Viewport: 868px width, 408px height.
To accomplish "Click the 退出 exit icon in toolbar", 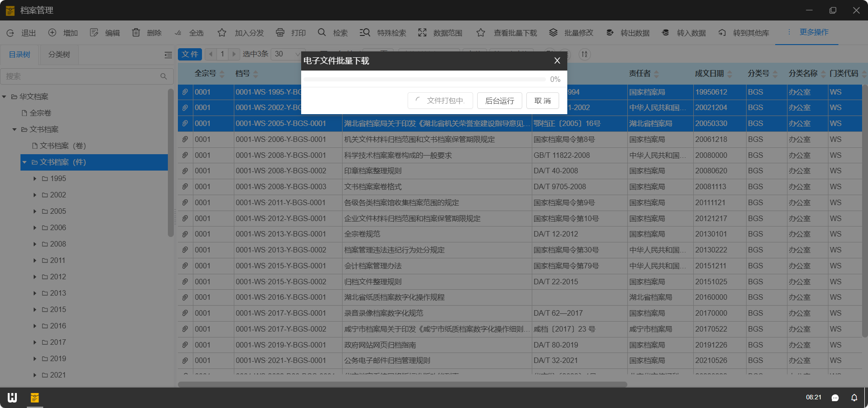I will pos(10,33).
